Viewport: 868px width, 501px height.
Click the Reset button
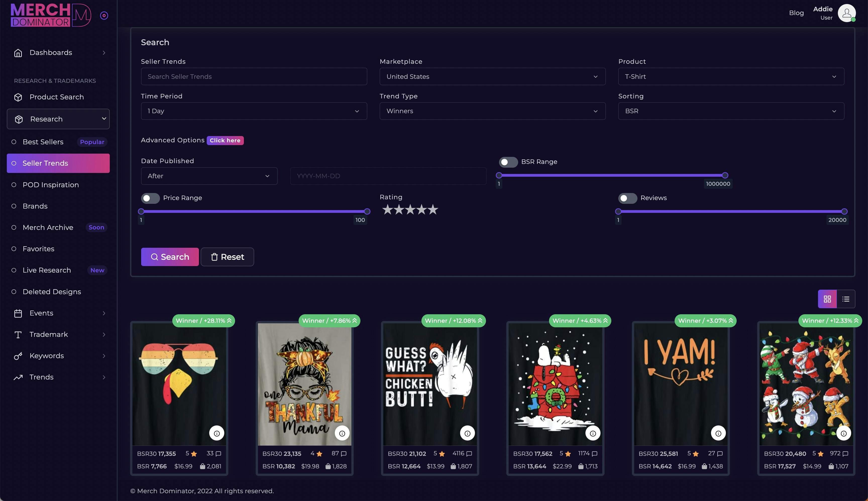point(227,257)
